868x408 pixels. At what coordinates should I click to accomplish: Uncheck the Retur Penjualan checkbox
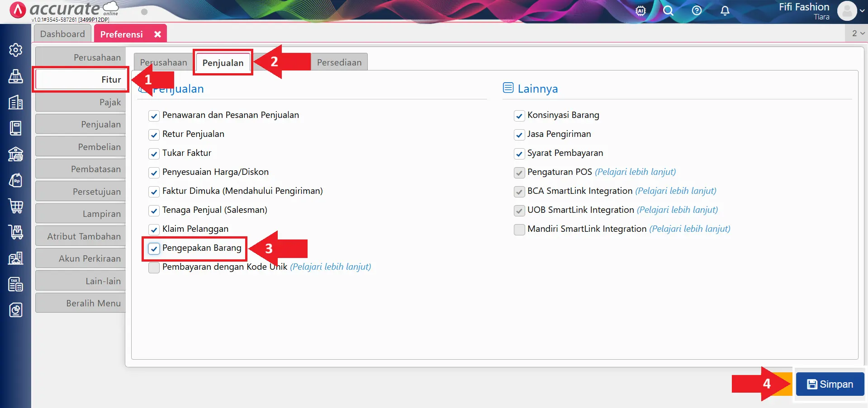coord(154,135)
